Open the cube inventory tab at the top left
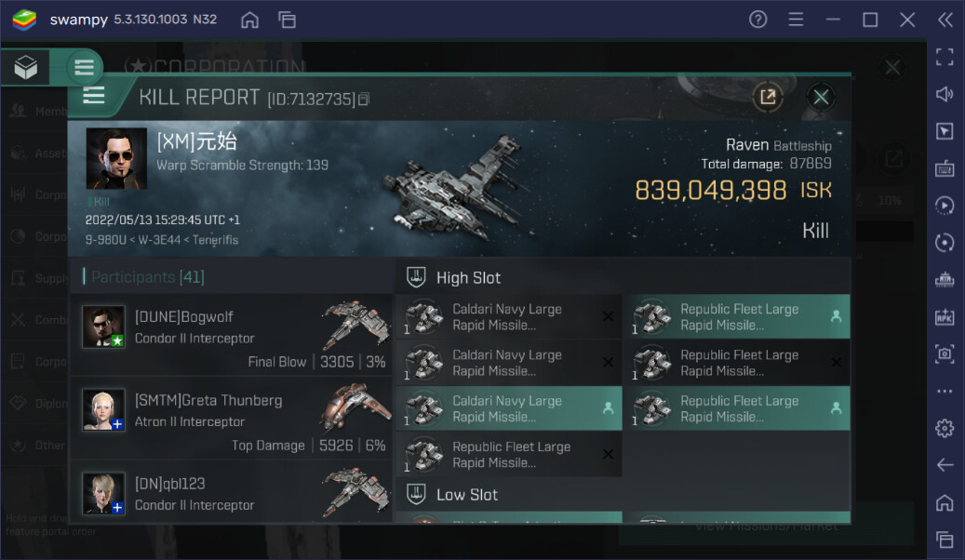Screen dimensions: 965x560 coord(26,67)
